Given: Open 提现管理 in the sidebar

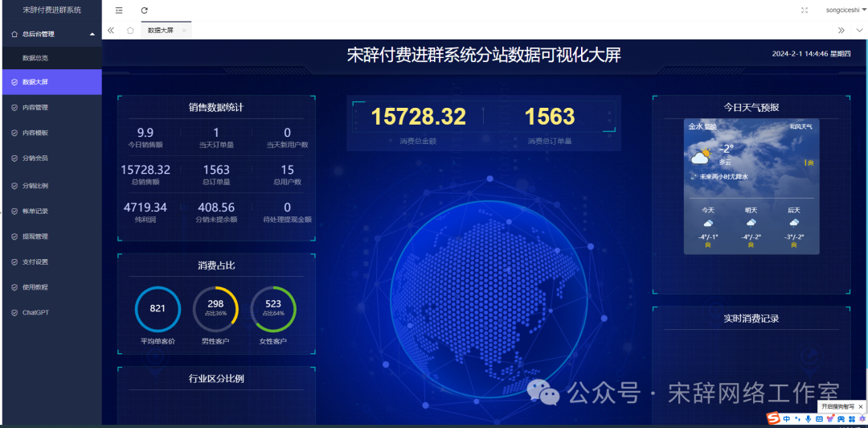Looking at the screenshot, I should coord(51,237).
